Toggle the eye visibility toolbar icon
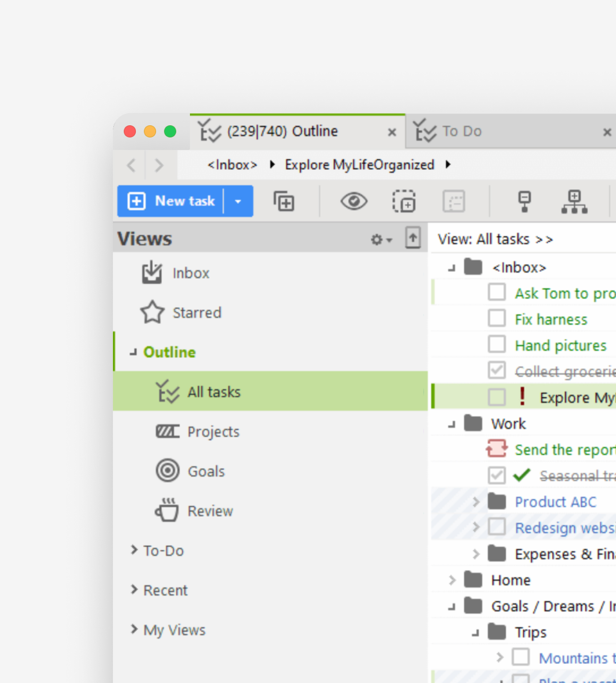 click(354, 201)
